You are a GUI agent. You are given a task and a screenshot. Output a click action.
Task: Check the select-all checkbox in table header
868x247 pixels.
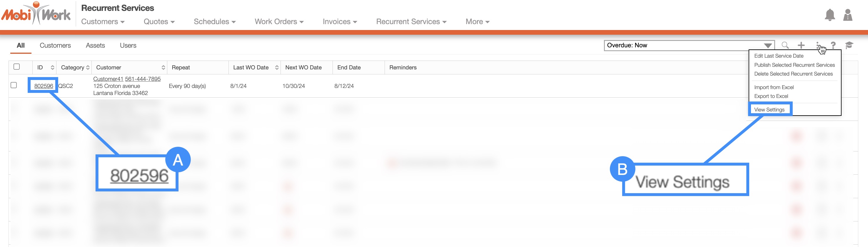click(16, 67)
